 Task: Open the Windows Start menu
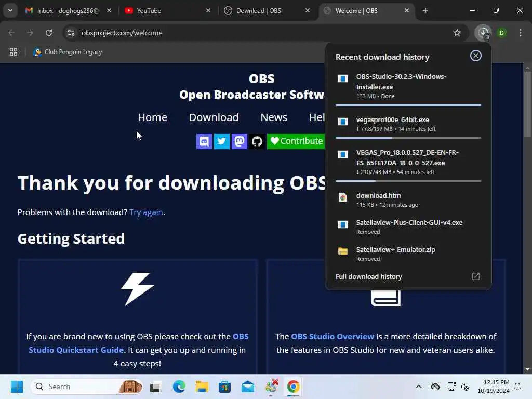click(x=17, y=387)
